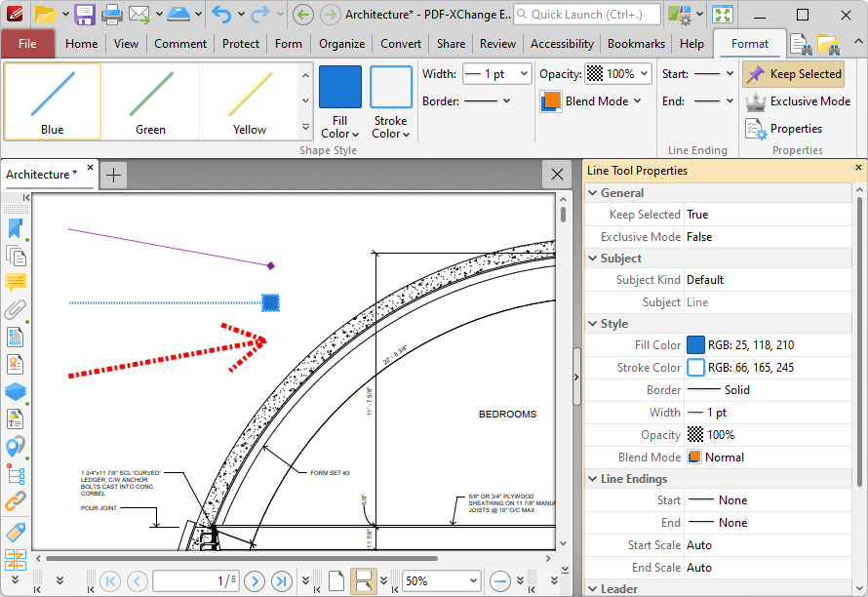
Task: Click the find binoculars icon in the ribbon
Action: tap(801, 44)
